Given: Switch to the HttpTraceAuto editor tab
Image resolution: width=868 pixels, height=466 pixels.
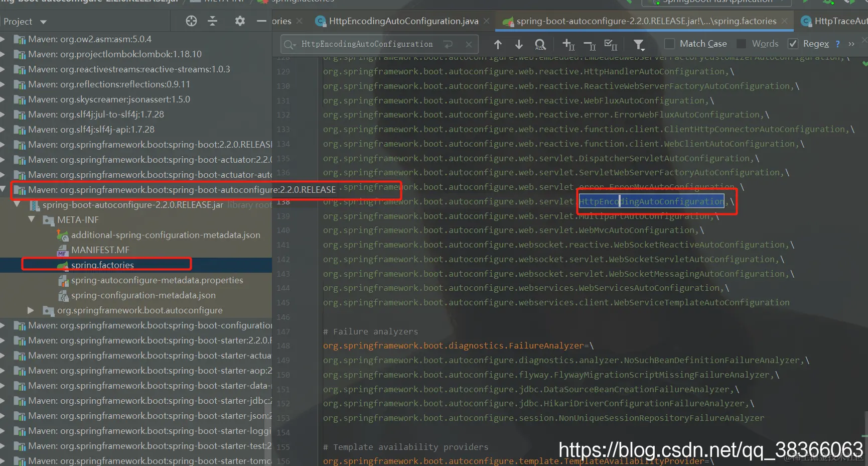Looking at the screenshot, I should (834, 21).
